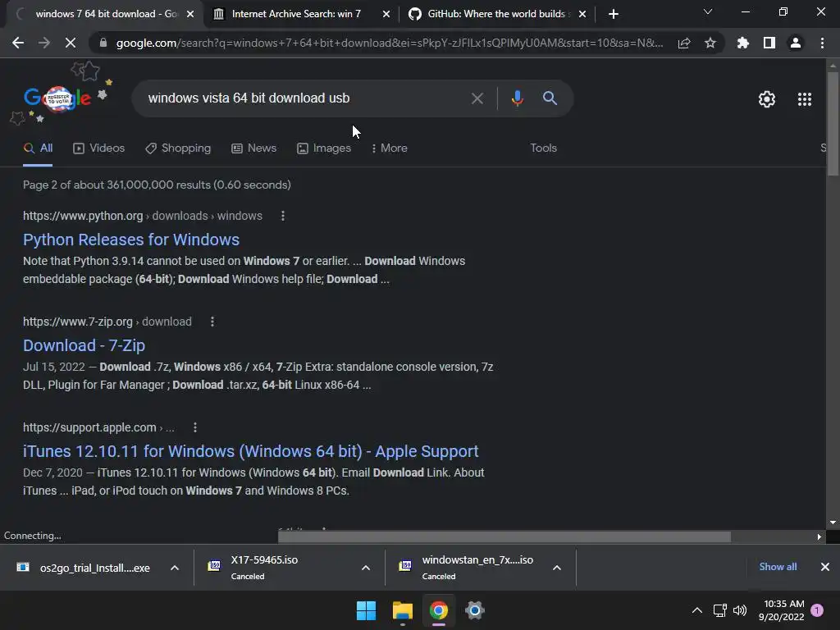
Task: Expand options for os2go_trial_Install exe download
Action: click(x=175, y=568)
